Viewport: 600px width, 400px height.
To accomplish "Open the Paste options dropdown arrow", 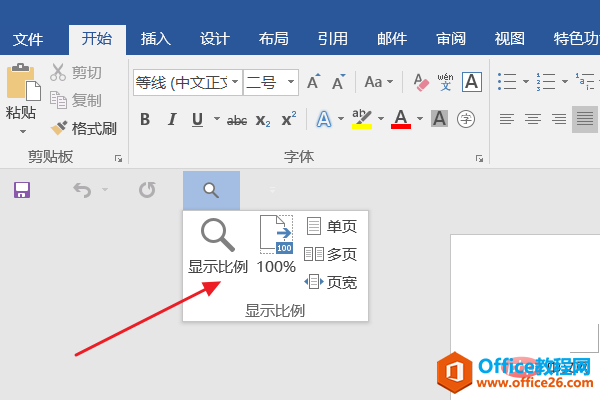I will pyautogui.click(x=23, y=132).
